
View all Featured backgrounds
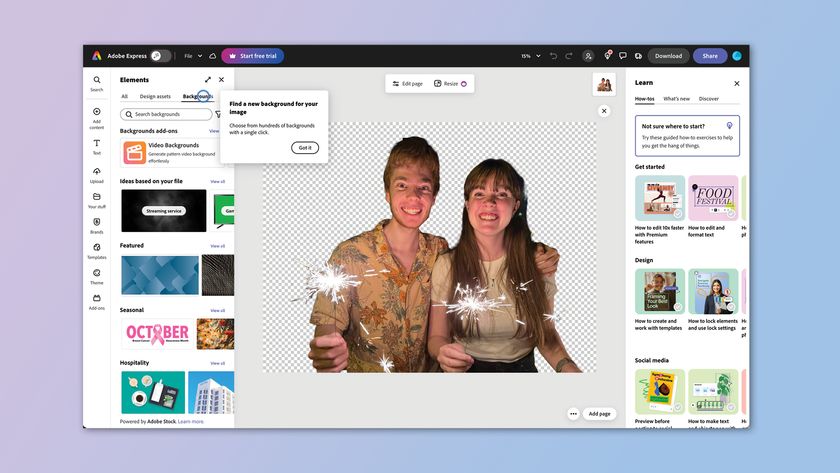(x=218, y=246)
